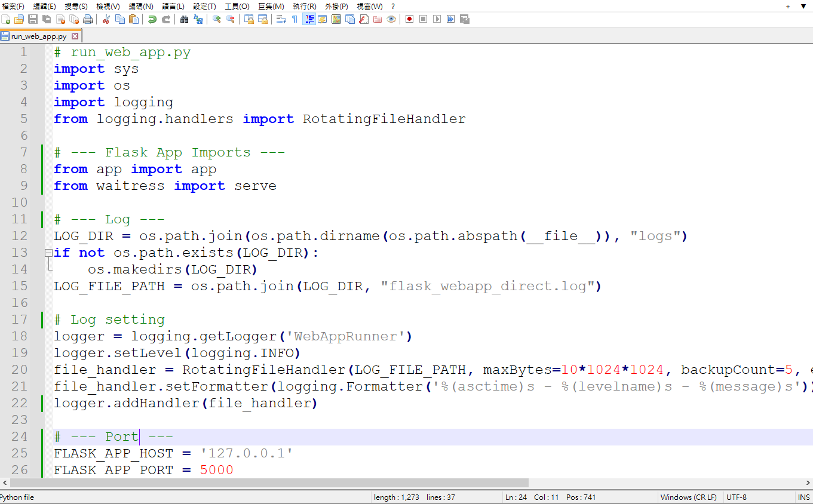Open the 檔案(F) file menu
The width and height of the screenshot is (813, 504).
click(13, 6)
